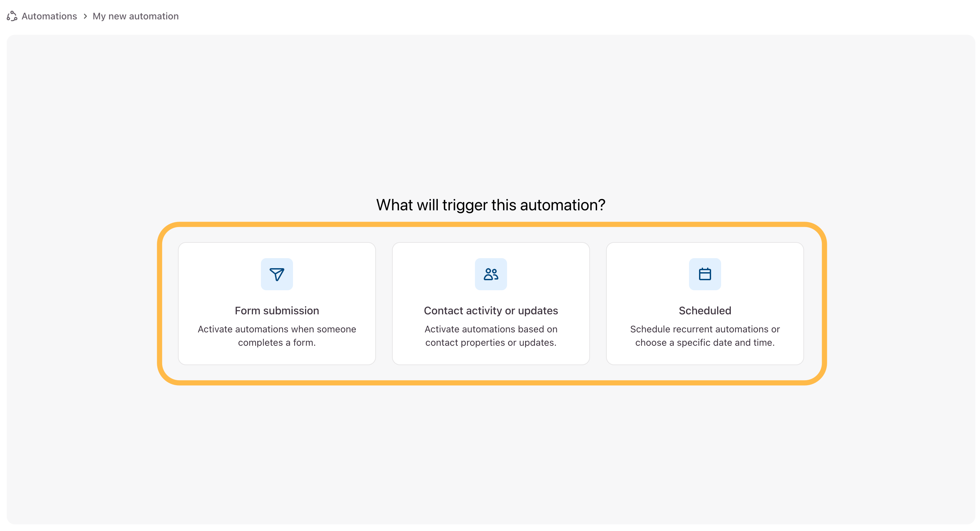Select the Contact activity or updates card

tap(491, 303)
